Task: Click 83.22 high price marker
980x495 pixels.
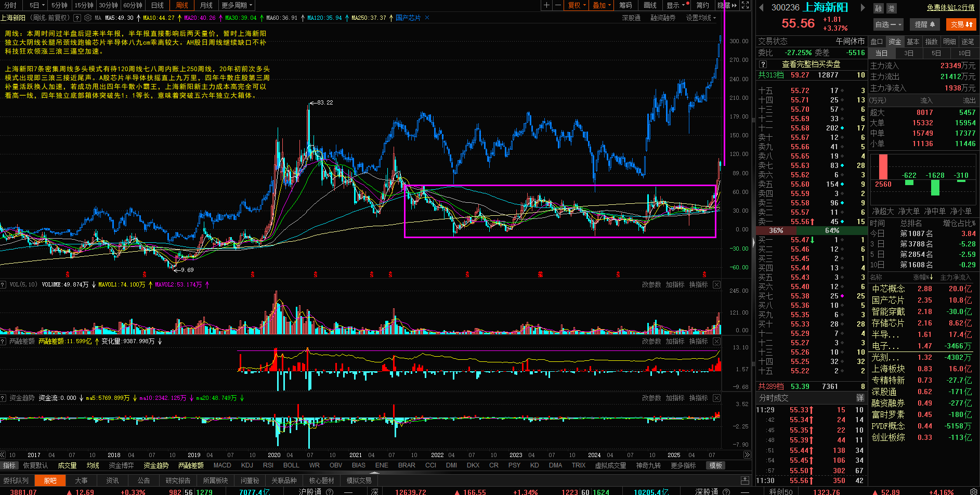Action: [321, 102]
